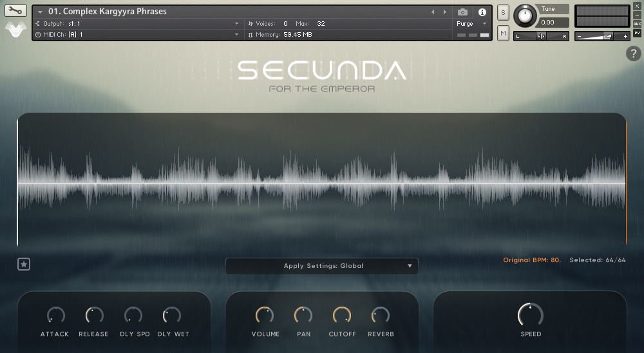Click the DLY WET knob

172,315
